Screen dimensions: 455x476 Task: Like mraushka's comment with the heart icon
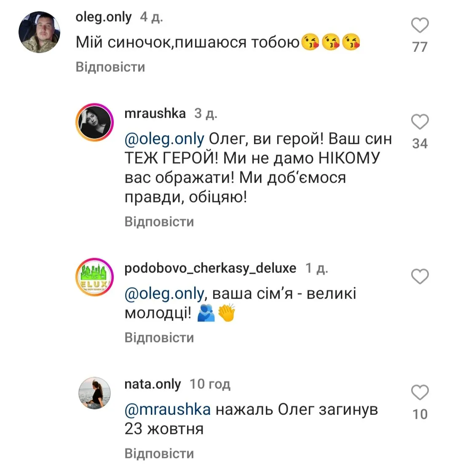420,122
